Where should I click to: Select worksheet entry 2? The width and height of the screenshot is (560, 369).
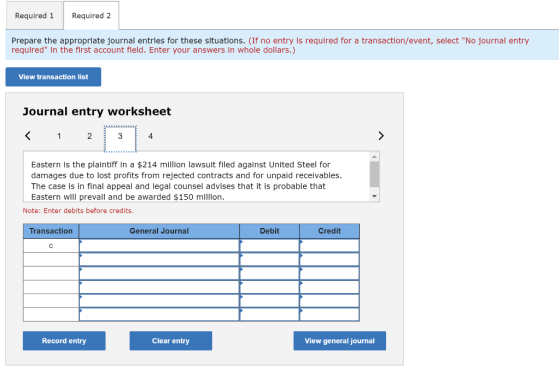coord(90,136)
